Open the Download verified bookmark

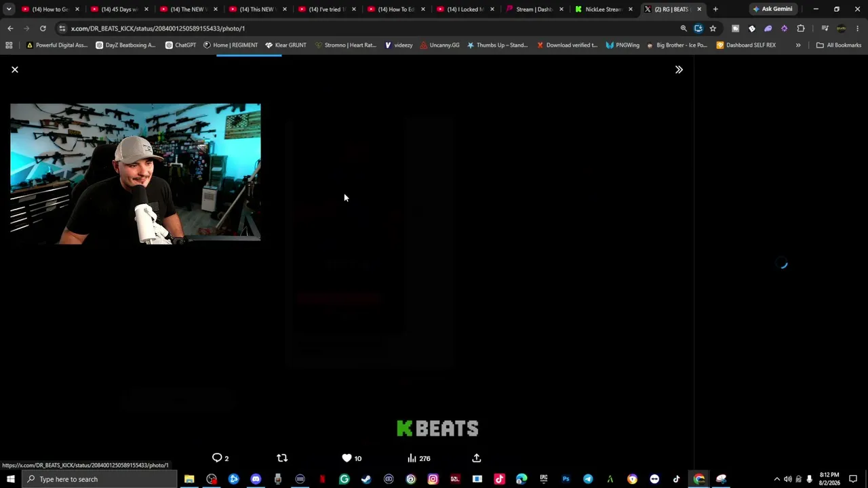tap(567, 45)
